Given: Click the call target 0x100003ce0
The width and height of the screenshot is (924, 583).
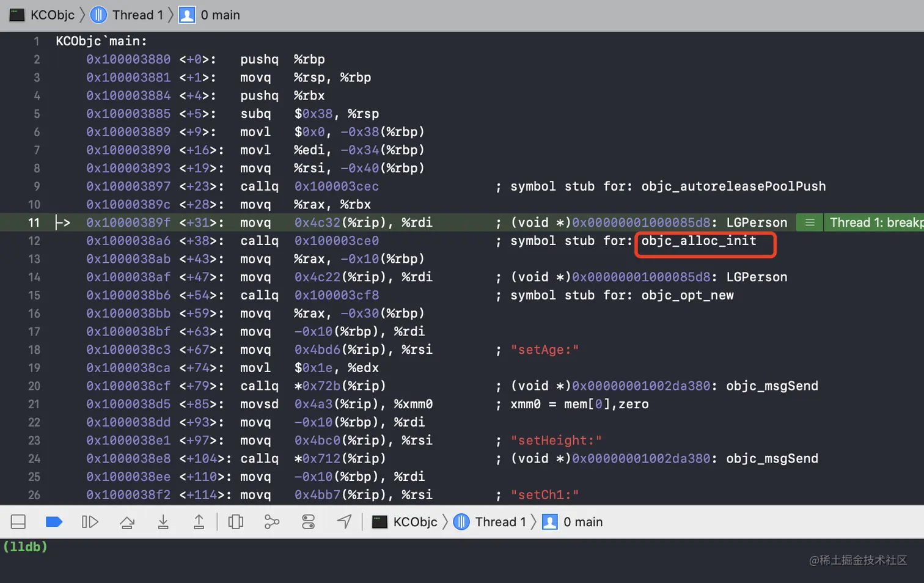Looking at the screenshot, I should pyautogui.click(x=337, y=241).
